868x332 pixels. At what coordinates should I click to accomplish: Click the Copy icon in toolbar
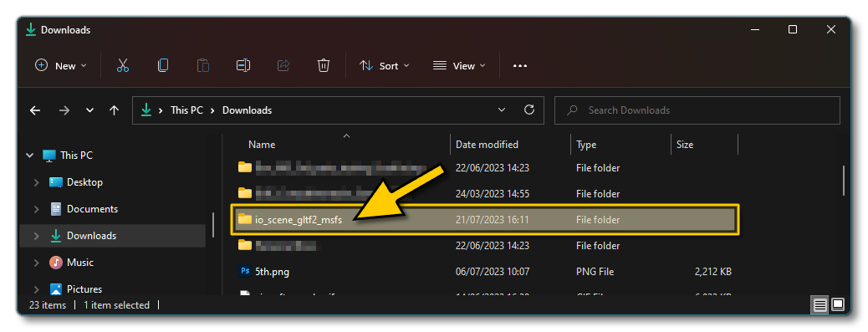click(x=163, y=65)
